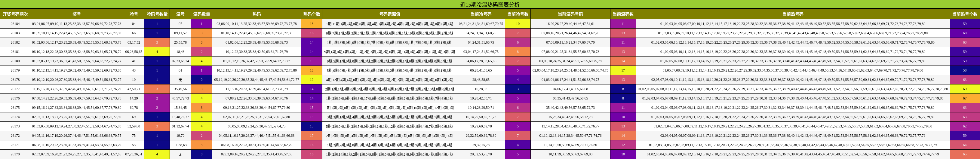Click the 号码遗漏值 column header
The height and width of the screenshot is (159, 980).
click(x=390, y=14)
